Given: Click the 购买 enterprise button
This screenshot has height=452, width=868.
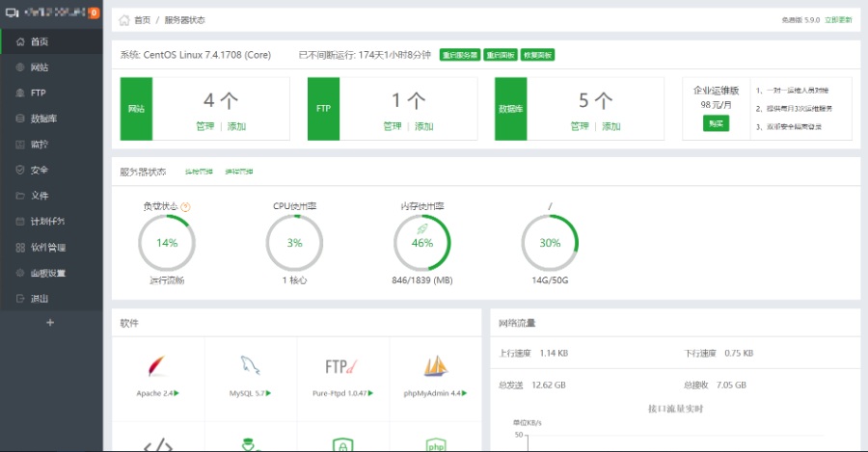Looking at the screenshot, I should tap(716, 123).
